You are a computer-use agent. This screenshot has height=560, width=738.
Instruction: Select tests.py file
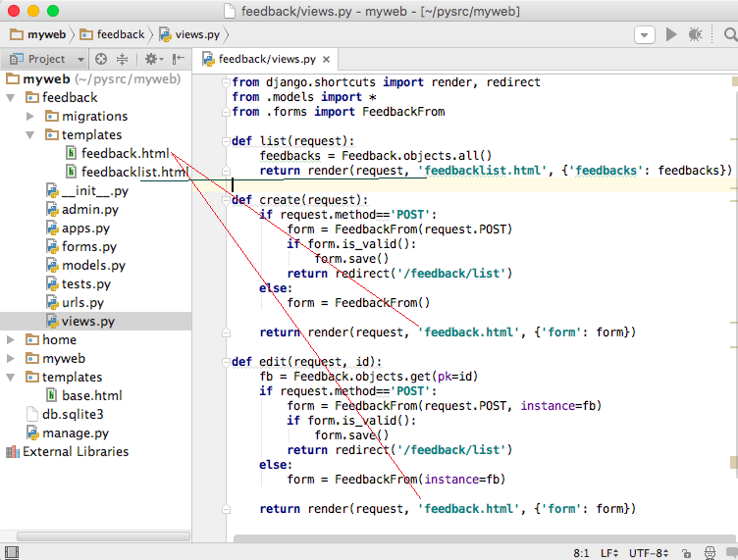pos(86,284)
